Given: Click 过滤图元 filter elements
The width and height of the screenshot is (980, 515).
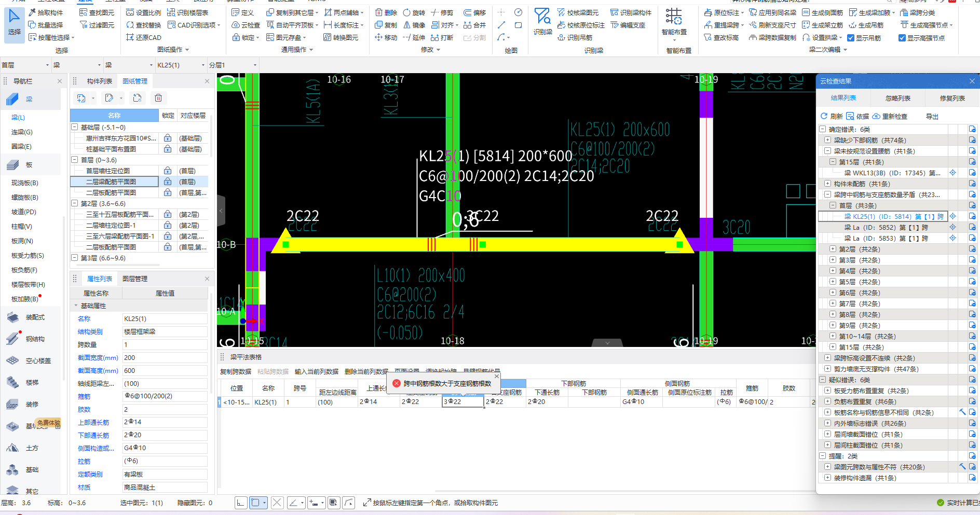Looking at the screenshot, I should coord(97,25).
